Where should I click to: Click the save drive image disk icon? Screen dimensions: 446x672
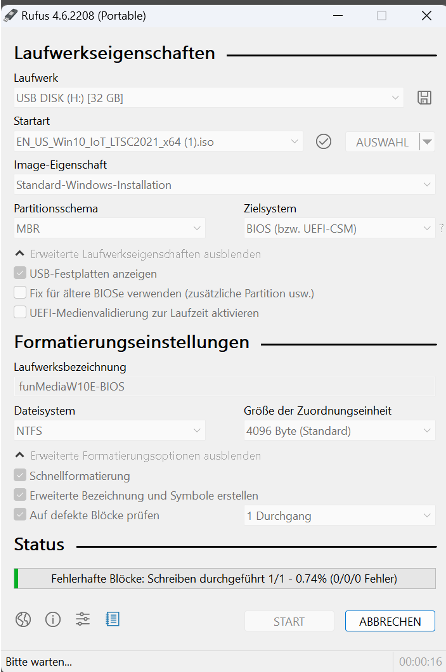pos(424,98)
